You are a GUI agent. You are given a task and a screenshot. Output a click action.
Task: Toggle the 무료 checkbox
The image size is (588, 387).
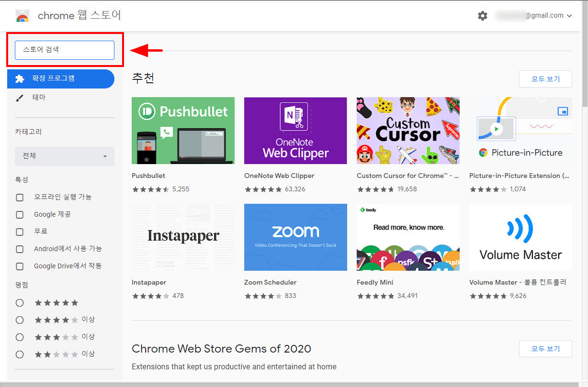[x=20, y=232]
